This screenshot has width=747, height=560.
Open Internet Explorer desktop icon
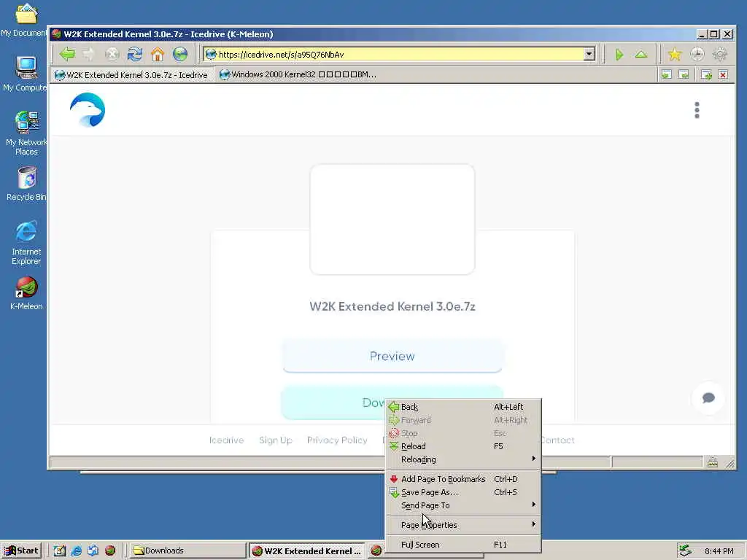coord(26,243)
